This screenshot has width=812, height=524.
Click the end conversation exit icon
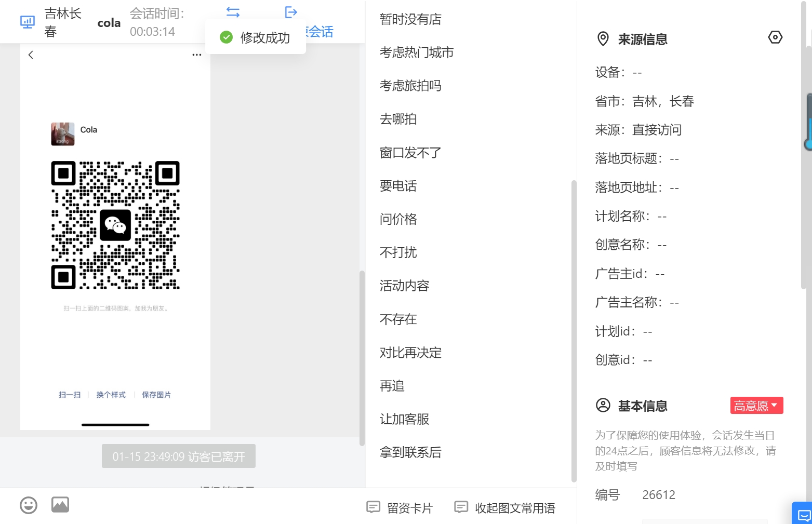coord(291,12)
